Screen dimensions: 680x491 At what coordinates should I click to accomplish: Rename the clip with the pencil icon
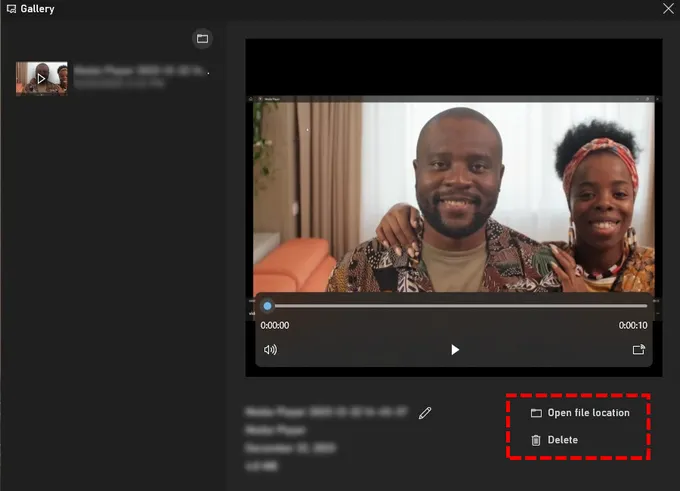point(425,413)
